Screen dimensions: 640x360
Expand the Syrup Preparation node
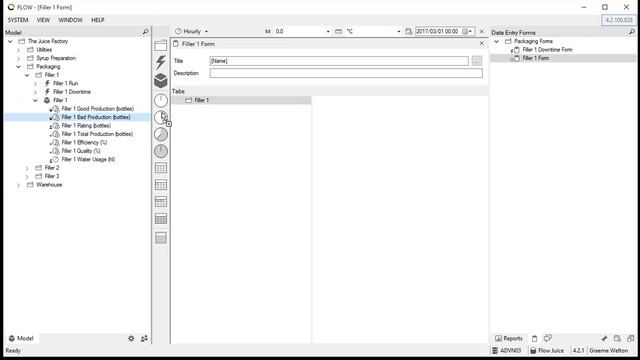(18, 58)
